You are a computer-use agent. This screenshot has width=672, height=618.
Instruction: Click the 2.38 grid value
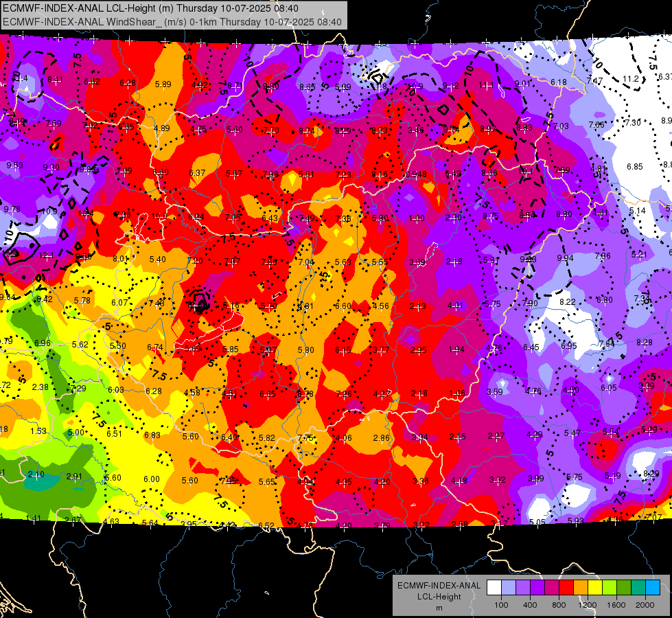coord(40,387)
